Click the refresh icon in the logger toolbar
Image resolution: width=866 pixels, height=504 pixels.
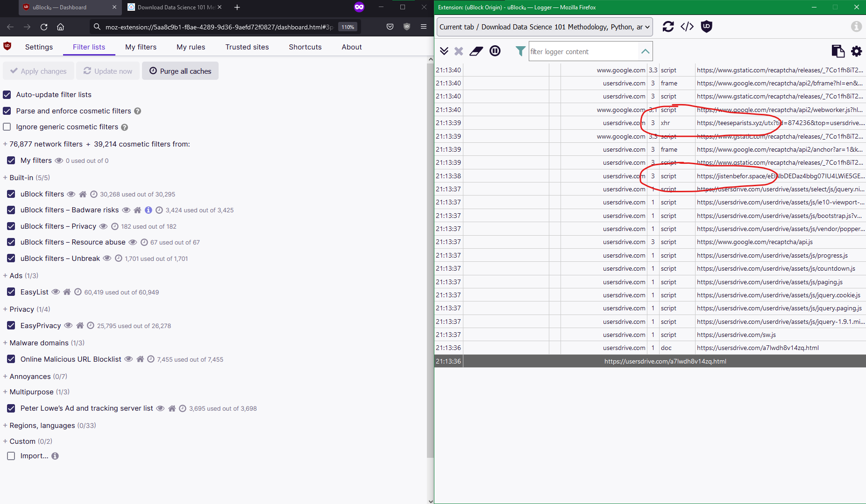click(668, 27)
